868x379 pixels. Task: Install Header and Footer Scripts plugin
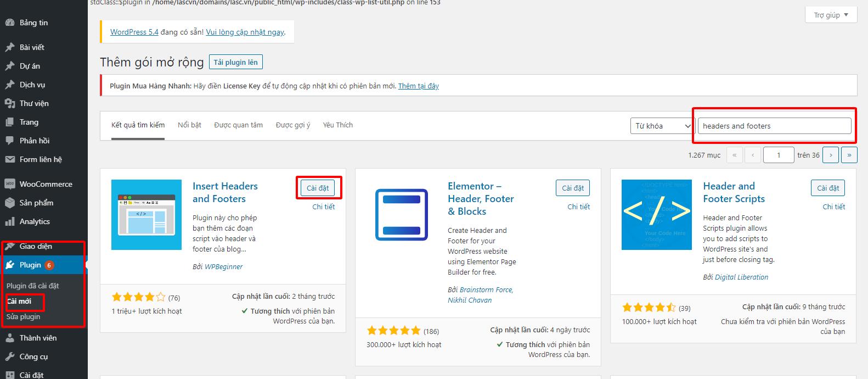(x=828, y=188)
